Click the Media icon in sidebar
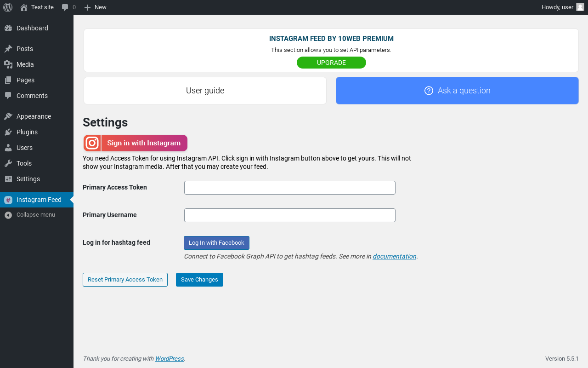588x368 pixels. pyautogui.click(x=8, y=64)
